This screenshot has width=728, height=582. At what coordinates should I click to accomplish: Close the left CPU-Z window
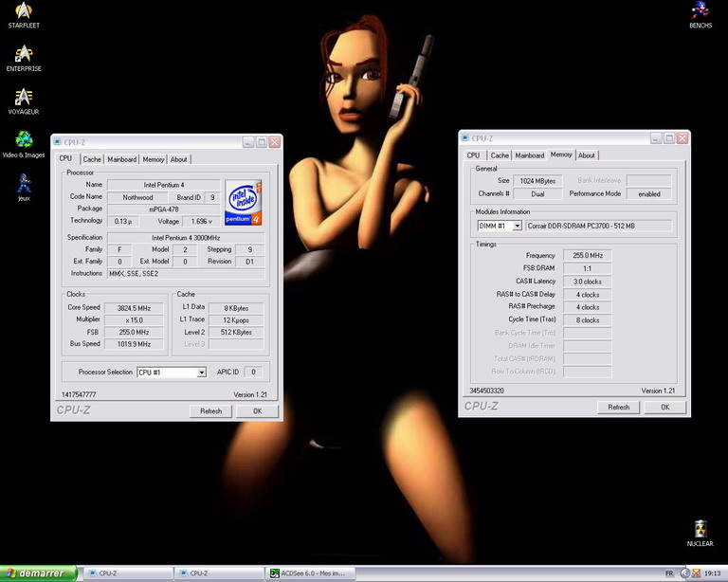275,142
